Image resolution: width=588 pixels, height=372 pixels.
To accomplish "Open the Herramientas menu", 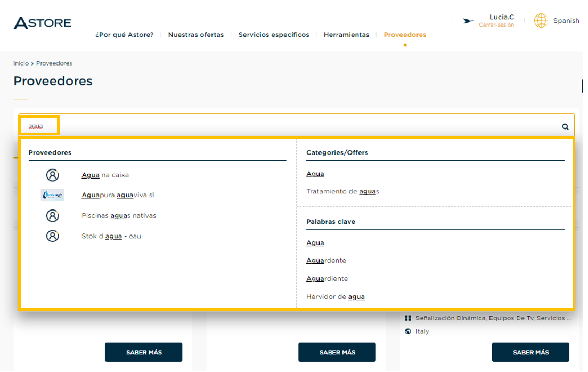I will coord(347,35).
